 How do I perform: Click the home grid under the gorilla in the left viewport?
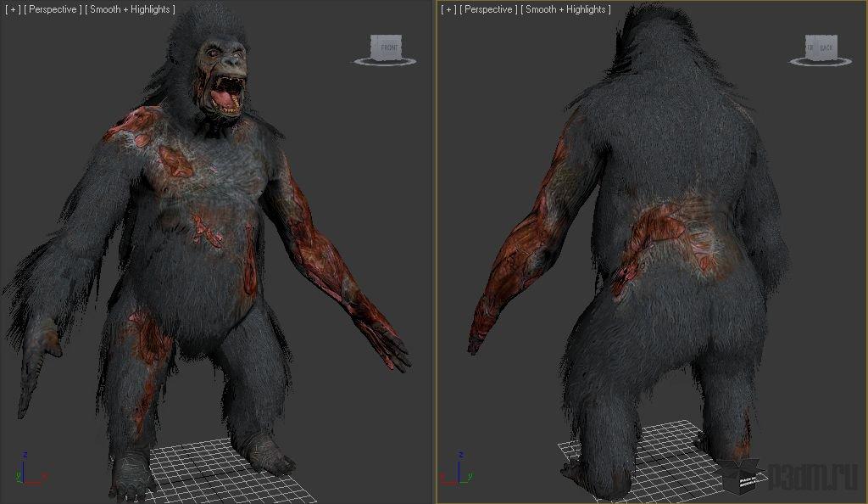coord(221,471)
